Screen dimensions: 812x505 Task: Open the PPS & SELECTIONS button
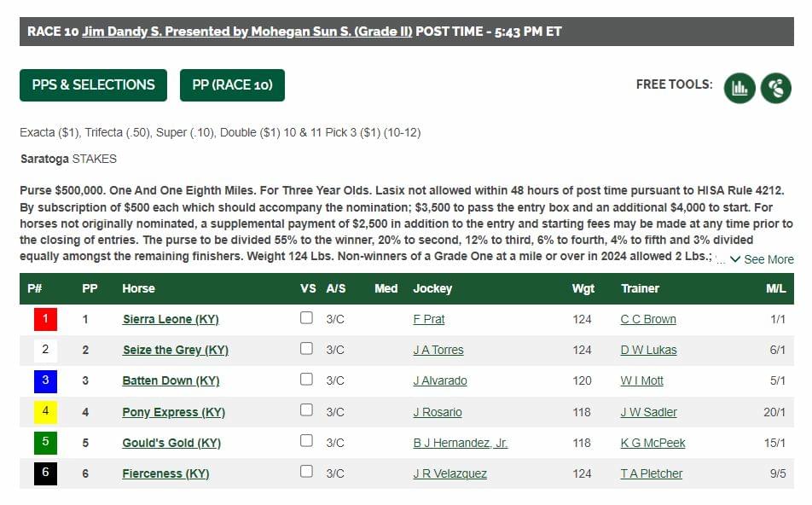[x=93, y=85]
